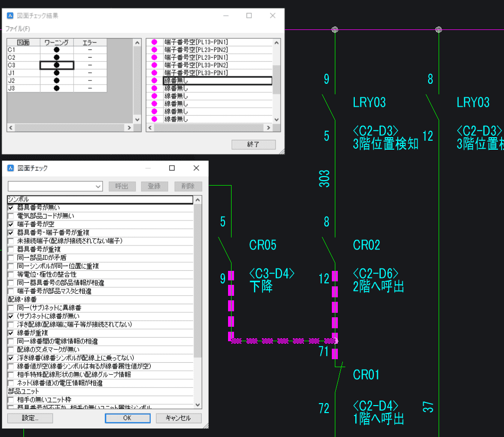Click the warning dot in the C1 row
This screenshot has height=437, width=504.
(56, 50)
